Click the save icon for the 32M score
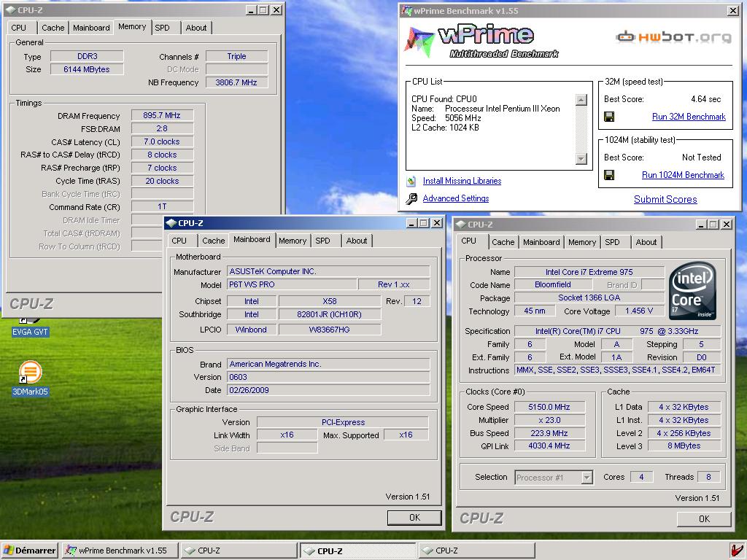This screenshot has width=747, height=560. click(609, 117)
